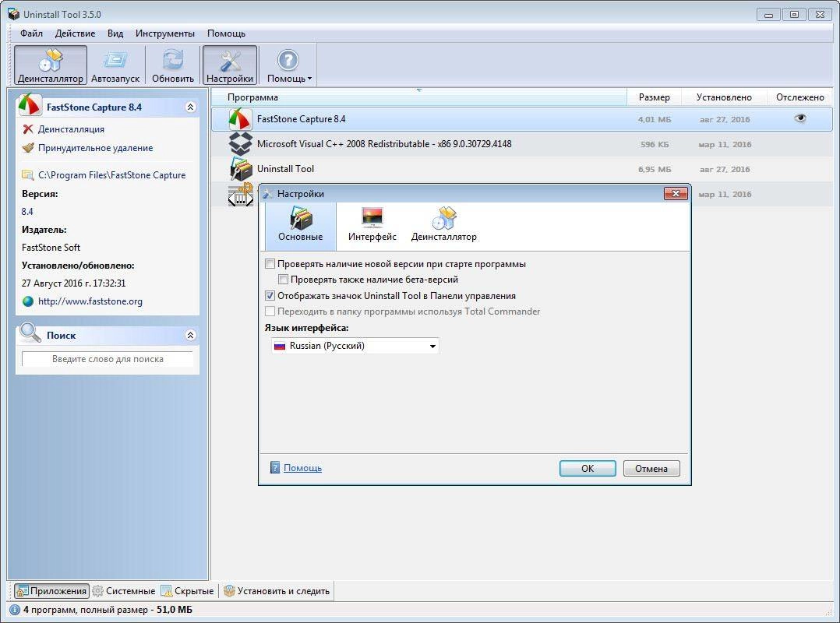840x623 pixels.
Task: Click FastStone Soft publisher text
Action: tap(51, 248)
